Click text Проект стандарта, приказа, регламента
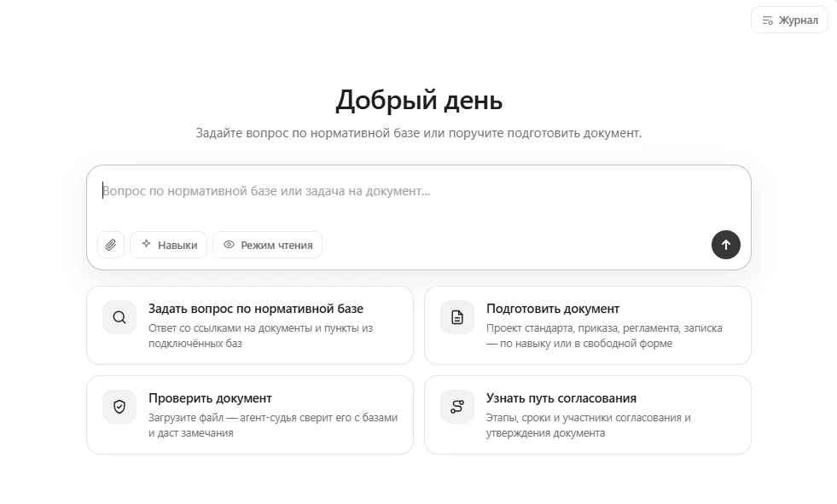This screenshot has width=837, height=504. [x=584, y=328]
